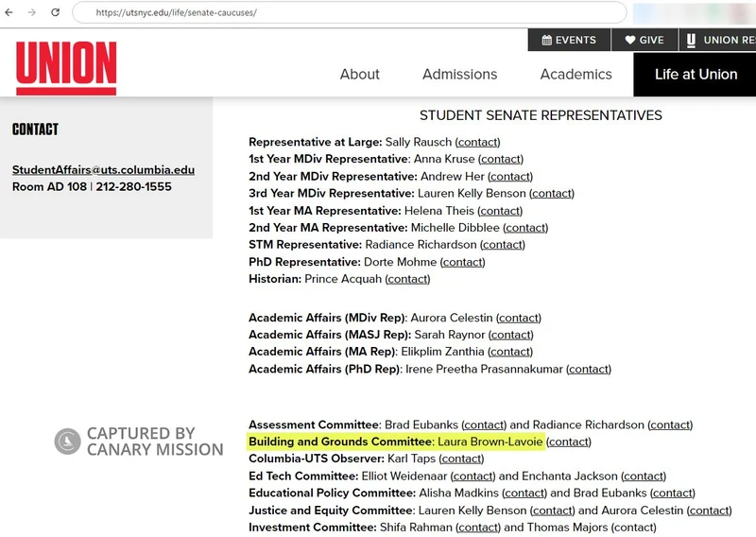This screenshot has height=537, width=756.
Task: Click the heart icon beside Give
Action: coord(630,40)
